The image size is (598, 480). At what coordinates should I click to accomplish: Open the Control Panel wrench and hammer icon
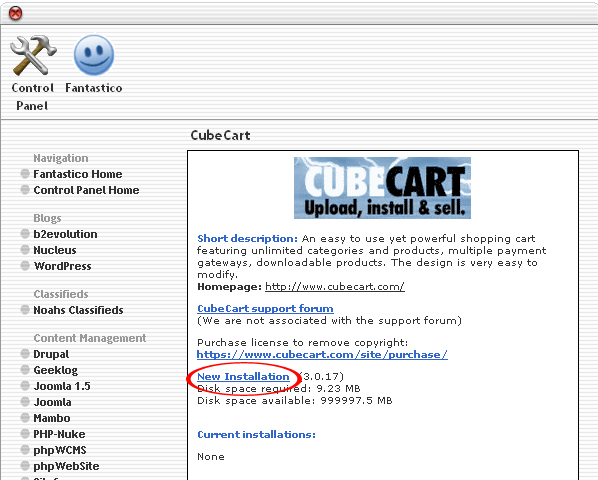click(33, 55)
